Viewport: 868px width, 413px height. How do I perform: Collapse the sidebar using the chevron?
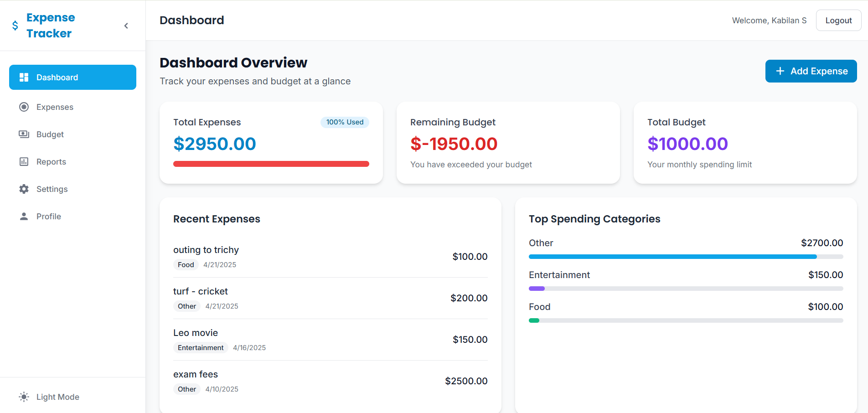(126, 26)
